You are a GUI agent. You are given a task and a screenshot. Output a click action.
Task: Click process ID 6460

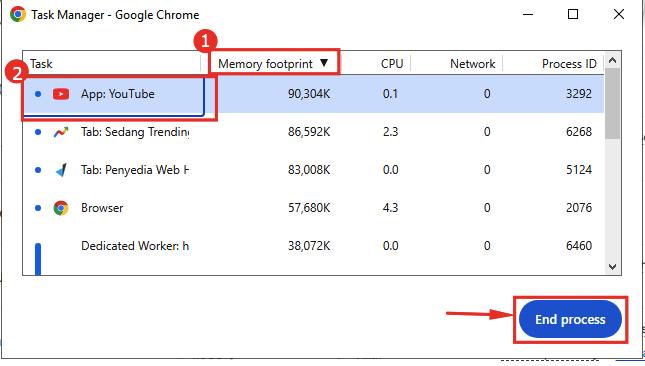point(579,246)
